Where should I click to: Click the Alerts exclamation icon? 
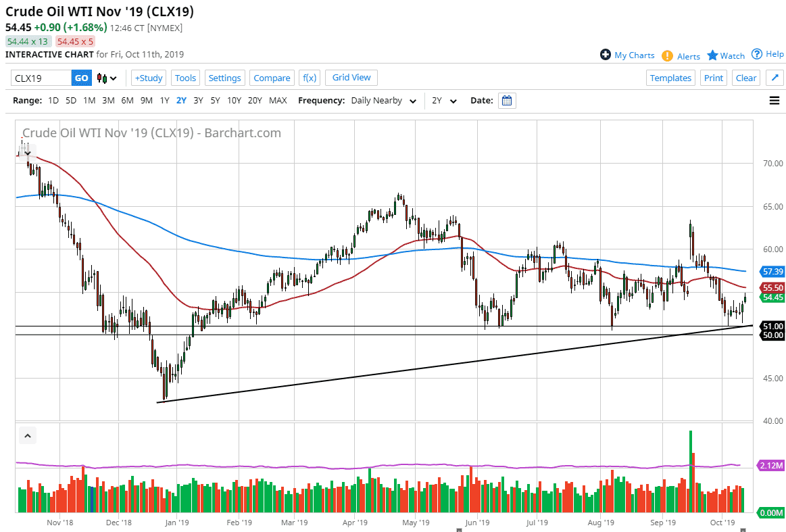coord(667,55)
